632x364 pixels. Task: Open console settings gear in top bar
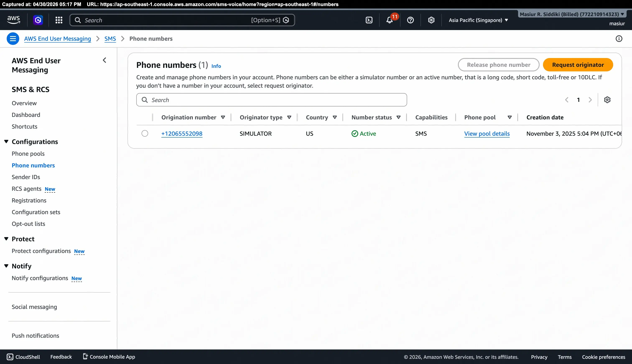pos(431,20)
